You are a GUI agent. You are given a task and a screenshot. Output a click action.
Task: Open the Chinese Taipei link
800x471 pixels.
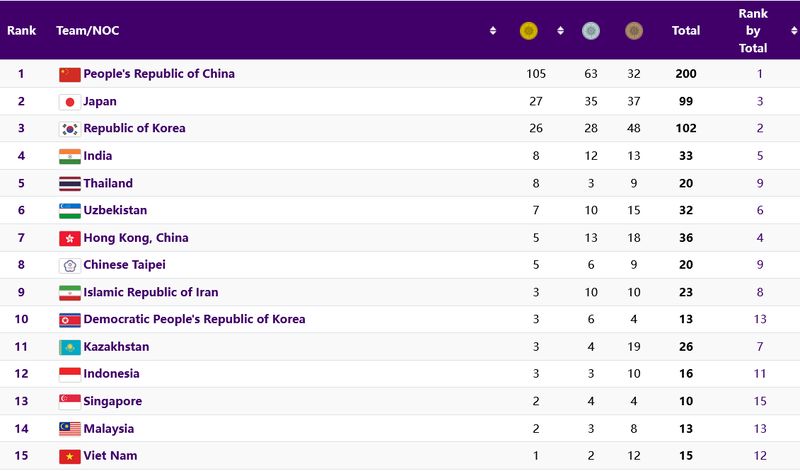(x=124, y=265)
